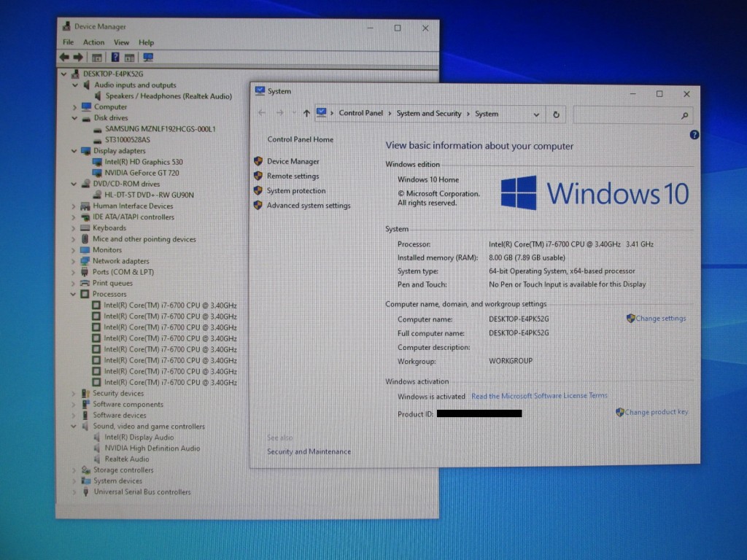Image resolution: width=747 pixels, height=560 pixels.
Task: Click the Keyboards category icon
Action: pyautogui.click(x=85, y=228)
